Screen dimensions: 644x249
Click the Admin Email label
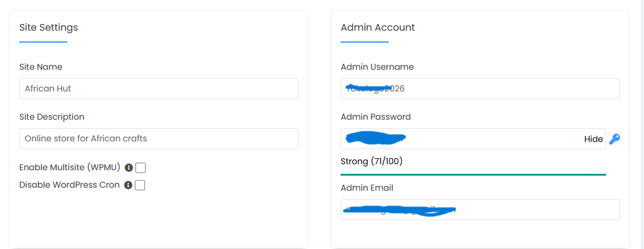tap(367, 188)
